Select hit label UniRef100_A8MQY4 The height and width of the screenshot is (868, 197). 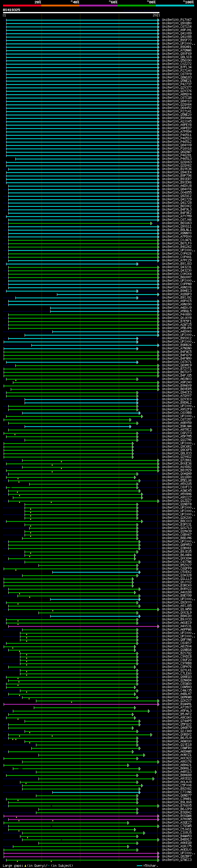[177, 94]
